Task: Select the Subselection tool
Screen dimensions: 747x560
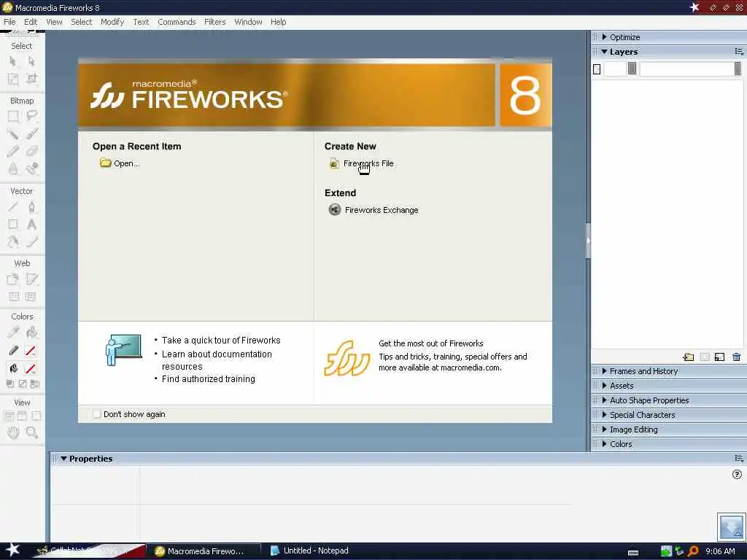Action: point(31,61)
